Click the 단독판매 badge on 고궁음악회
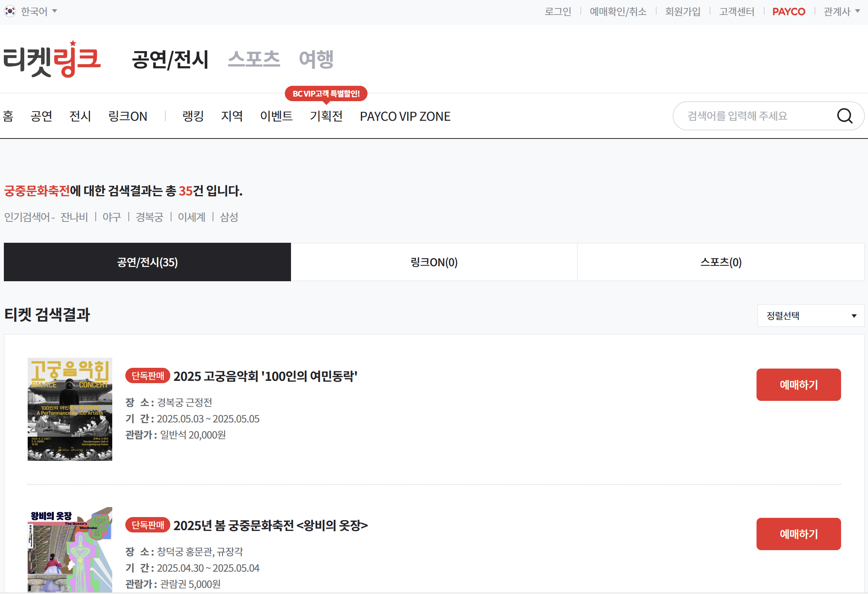868x594 pixels. point(148,375)
